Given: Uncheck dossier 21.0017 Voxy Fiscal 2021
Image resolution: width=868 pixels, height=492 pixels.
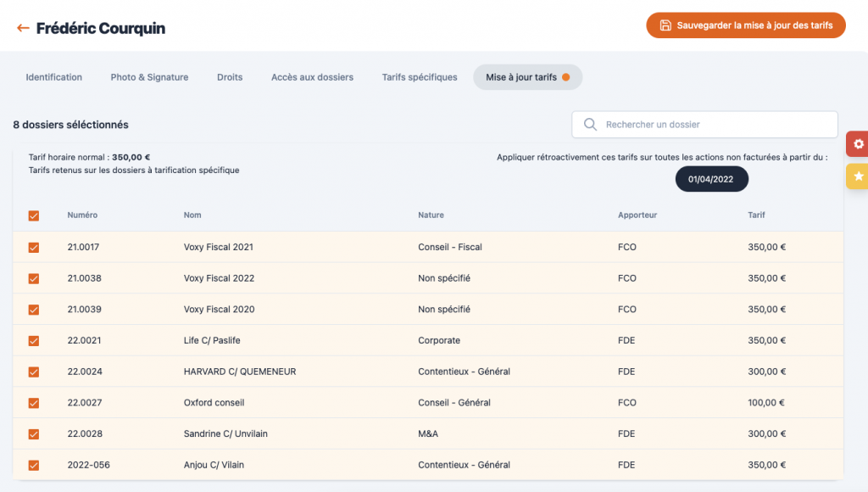Looking at the screenshot, I should (34, 248).
